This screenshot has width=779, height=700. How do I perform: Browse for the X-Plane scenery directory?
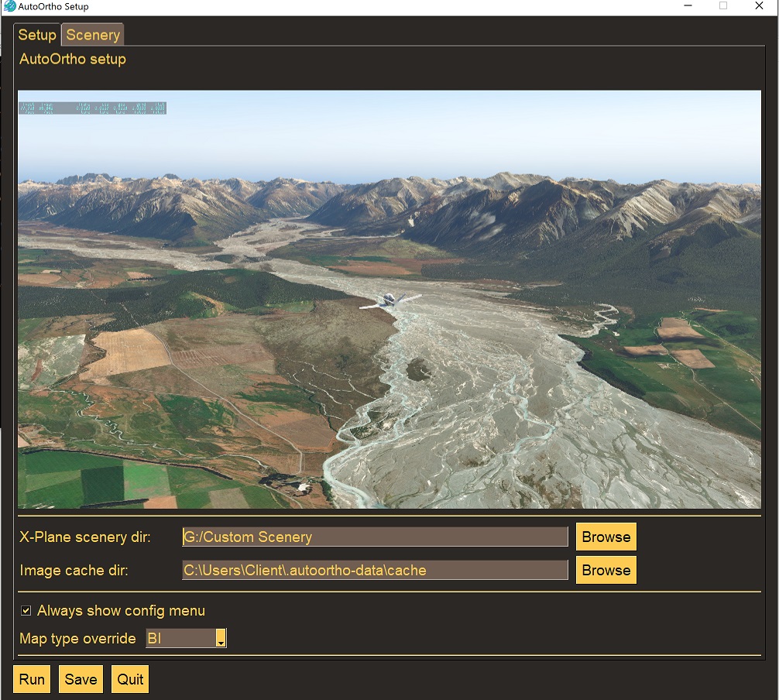click(x=606, y=537)
